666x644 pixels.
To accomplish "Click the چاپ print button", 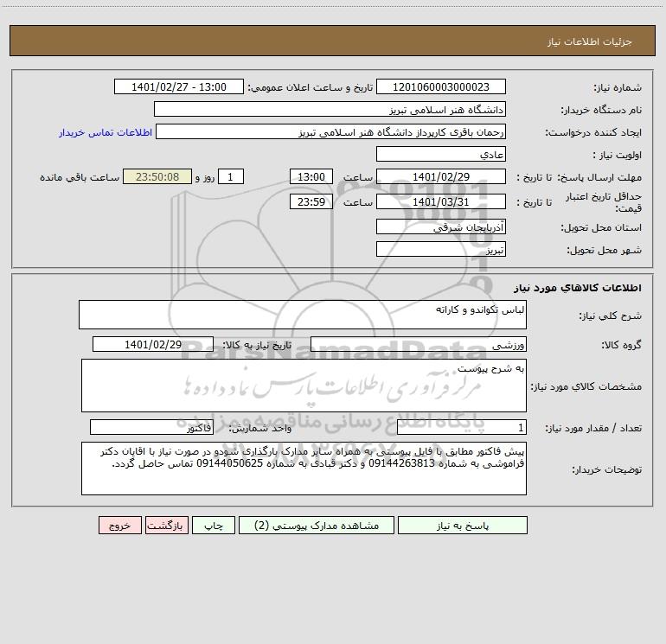I will click(214, 526).
